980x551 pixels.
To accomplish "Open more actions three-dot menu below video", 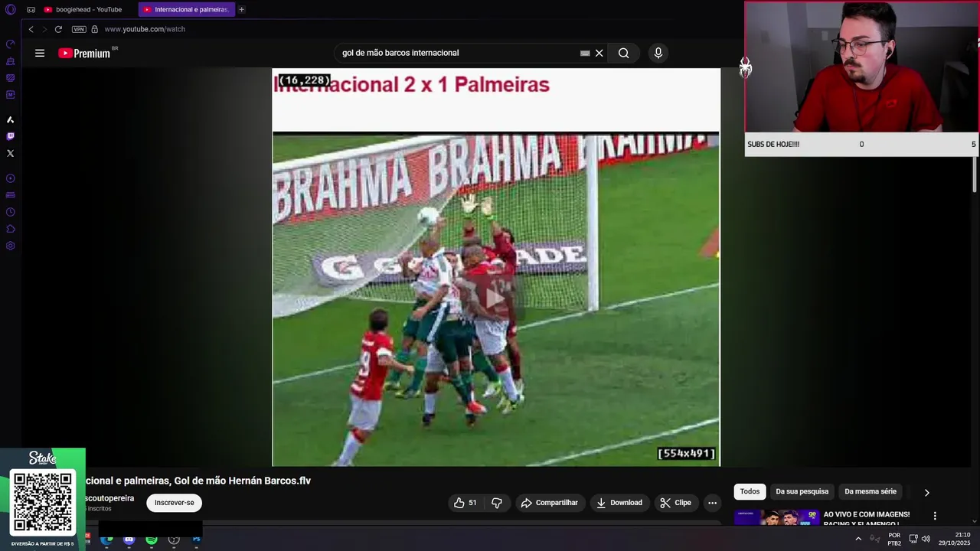I will (713, 503).
